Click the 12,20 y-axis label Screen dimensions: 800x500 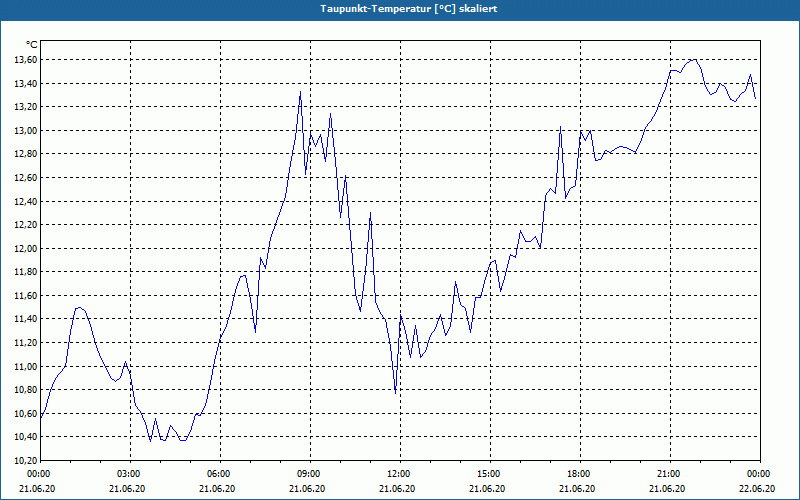[x=26, y=224]
